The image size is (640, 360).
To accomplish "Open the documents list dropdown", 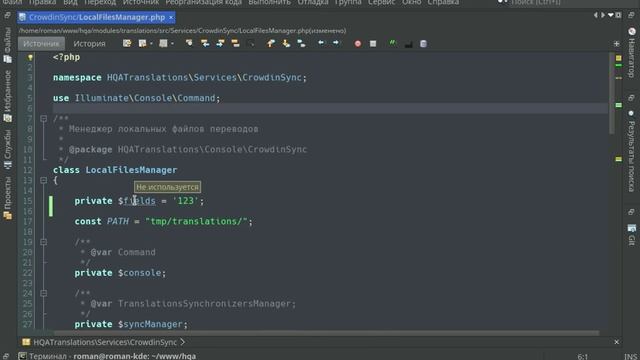I will coord(611,15).
